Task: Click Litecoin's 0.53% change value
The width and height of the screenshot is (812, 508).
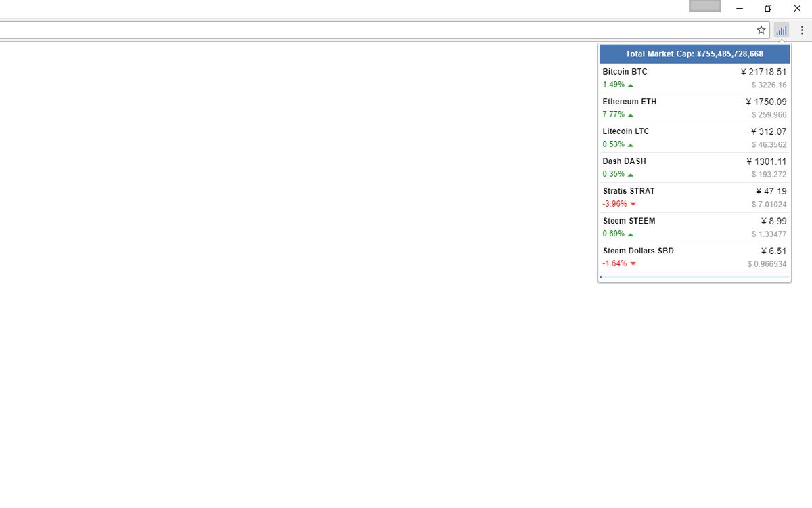Action: coord(613,144)
